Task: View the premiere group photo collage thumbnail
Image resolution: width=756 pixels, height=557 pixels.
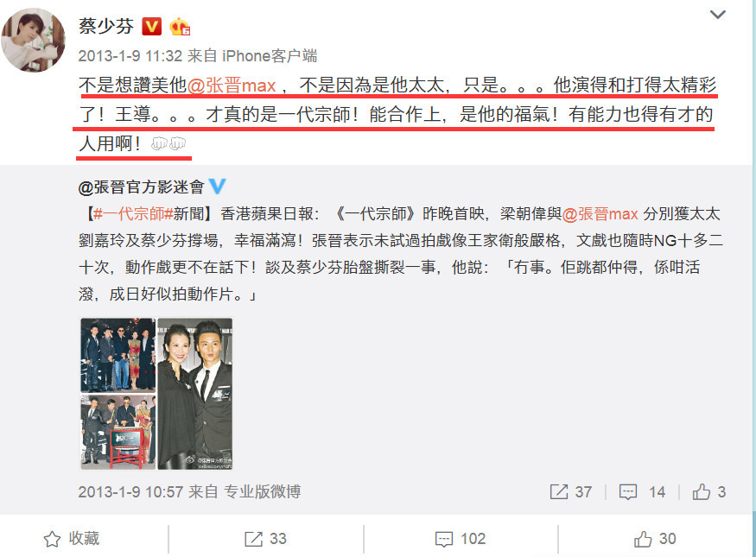Action: 118,394
